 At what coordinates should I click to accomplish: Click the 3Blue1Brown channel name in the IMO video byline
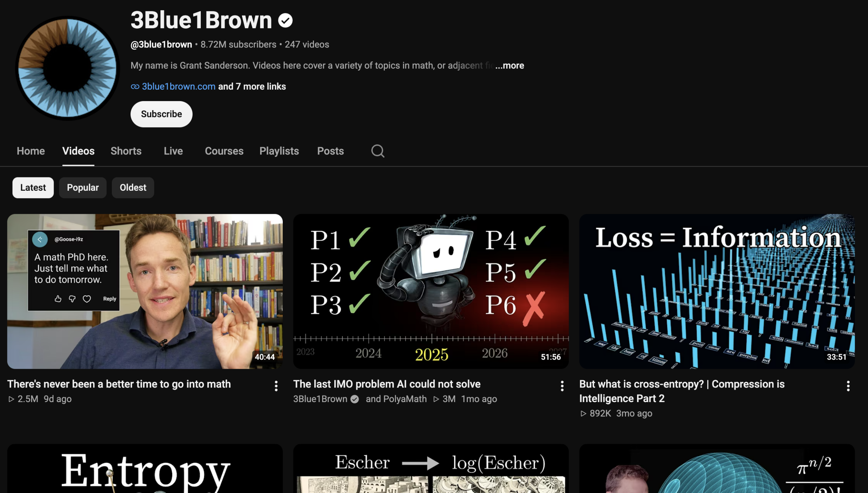click(x=320, y=399)
